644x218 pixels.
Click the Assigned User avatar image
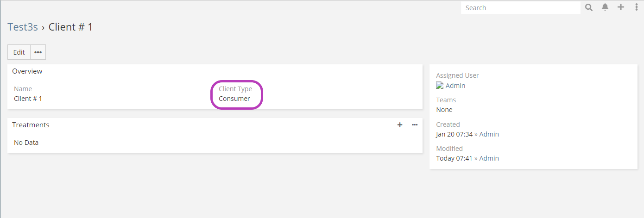click(x=440, y=86)
